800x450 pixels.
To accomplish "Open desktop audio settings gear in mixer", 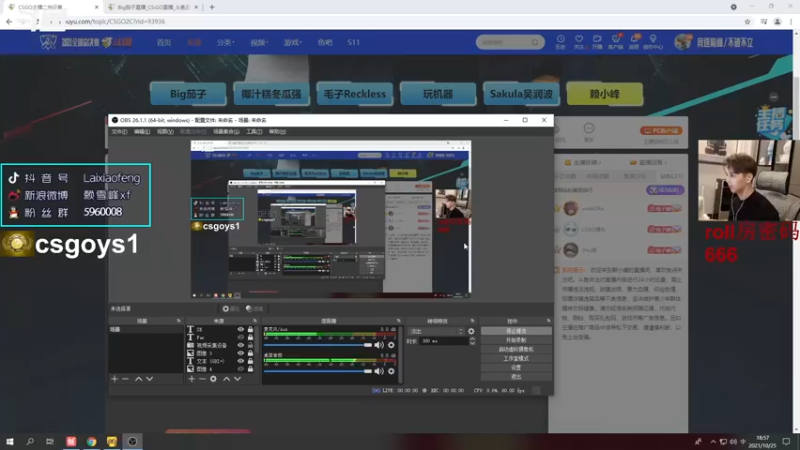I will [x=391, y=371].
